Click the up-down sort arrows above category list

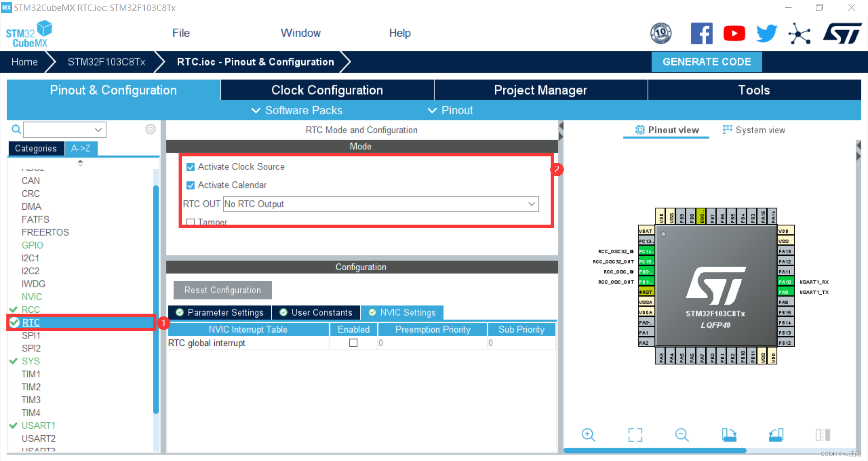80,163
